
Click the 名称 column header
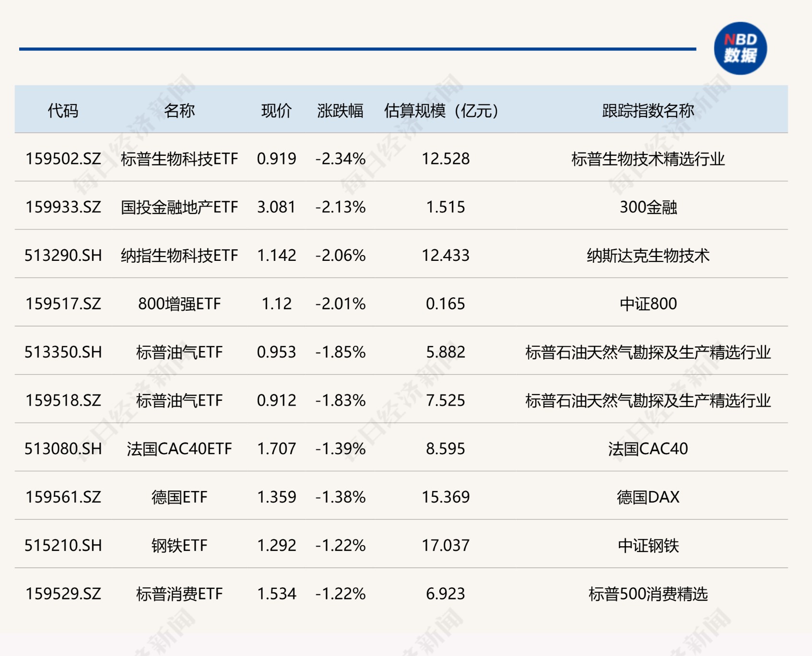[179, 111]
